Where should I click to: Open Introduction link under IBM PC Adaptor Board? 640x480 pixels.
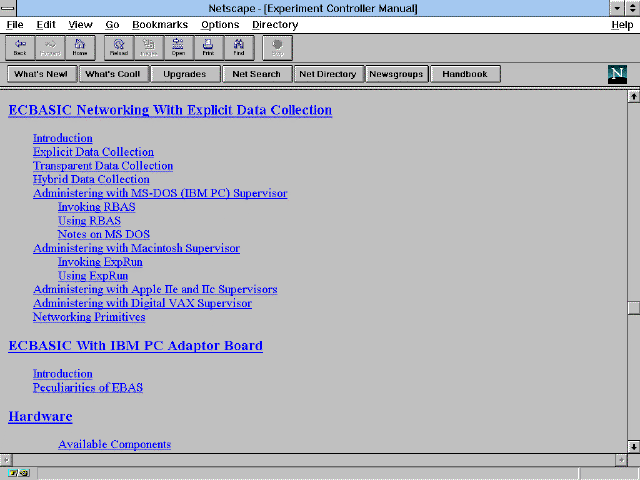click(63, 374)
